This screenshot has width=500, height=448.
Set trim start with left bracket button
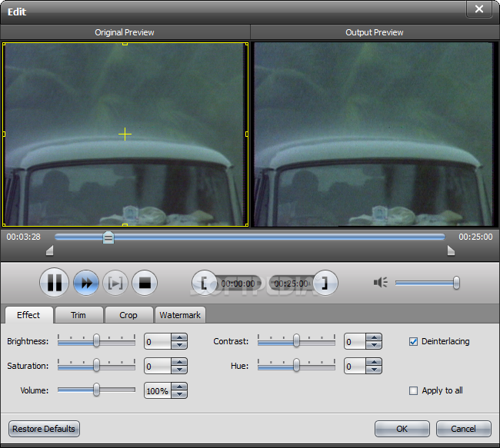(204, 283)
